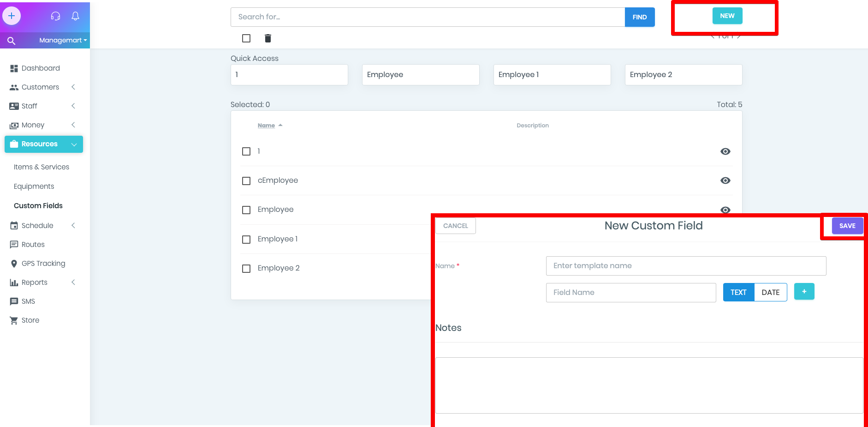The height and width of the screenshot is (427, 868).
Task: Click the Staff ID card icon
Action: pyautogui.click(x=14, y=106)
